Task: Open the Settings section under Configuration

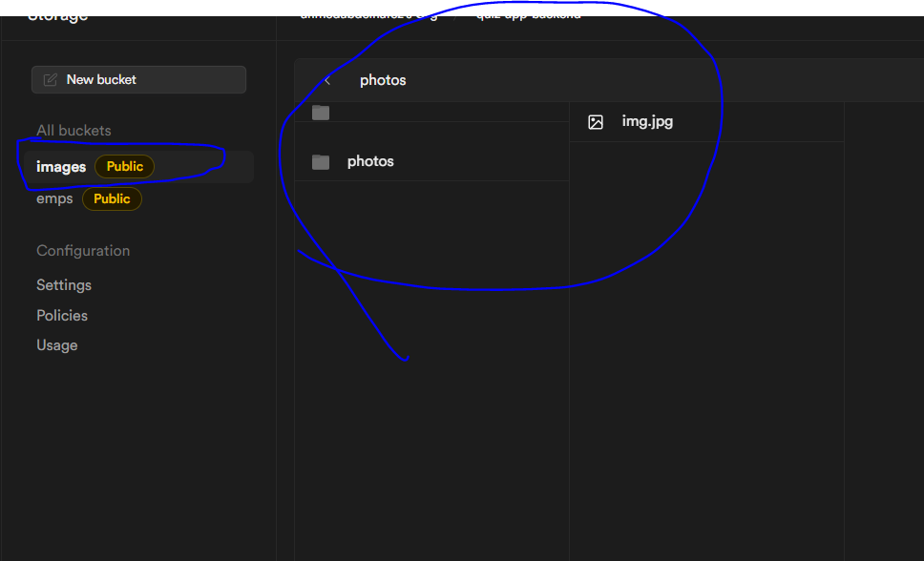Action: click(63, 284)
